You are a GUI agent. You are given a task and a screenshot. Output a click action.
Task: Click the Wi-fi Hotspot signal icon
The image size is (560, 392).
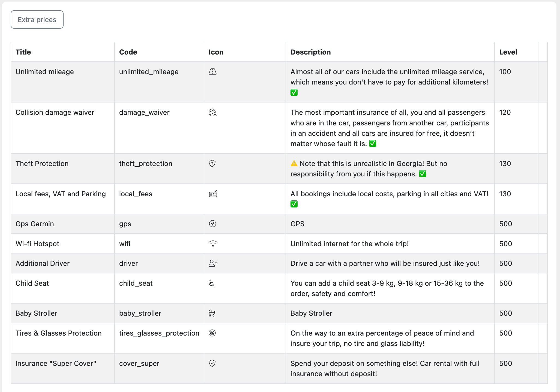tap(213, 244)
